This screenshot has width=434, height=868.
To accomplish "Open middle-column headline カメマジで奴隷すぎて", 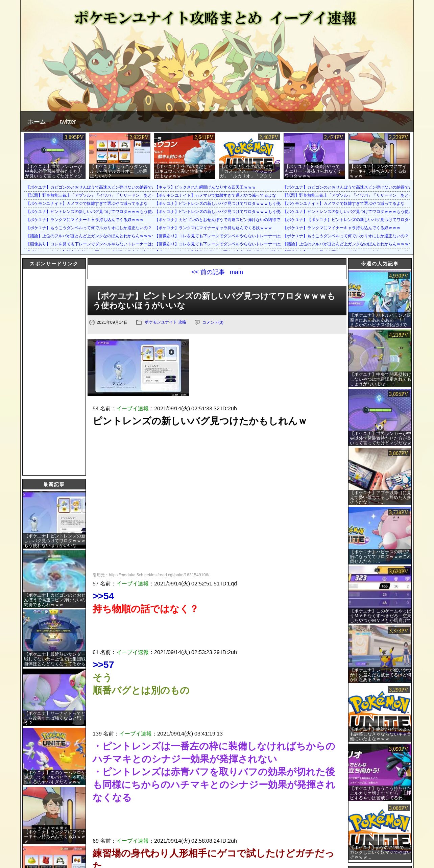I will [216, 195].
